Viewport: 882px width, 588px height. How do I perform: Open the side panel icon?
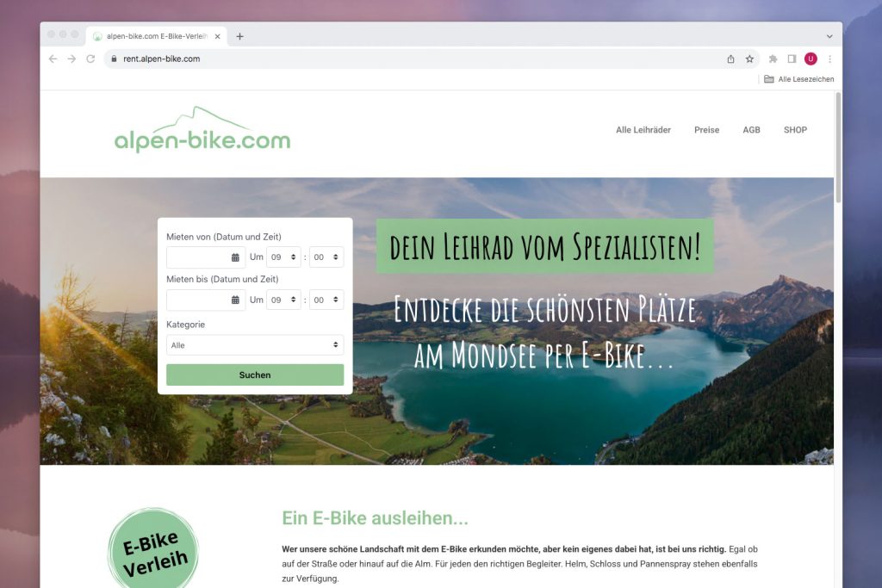(792, 59)
